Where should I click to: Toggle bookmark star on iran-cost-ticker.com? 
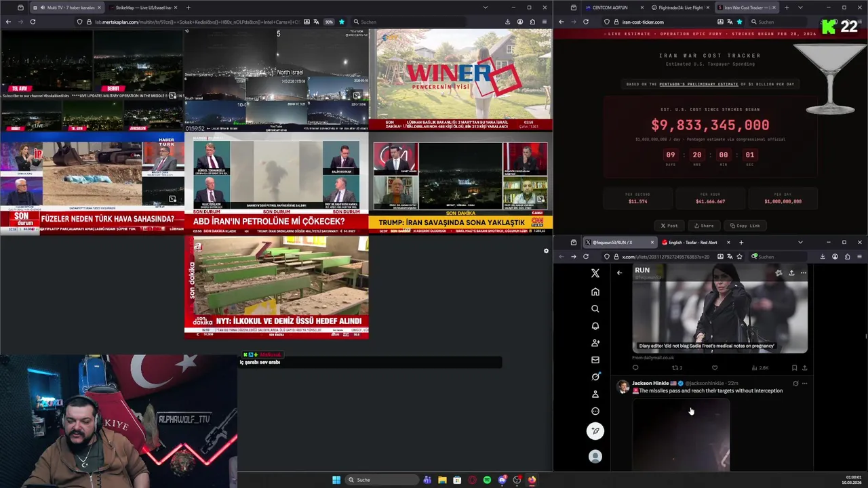coord(739,22)
